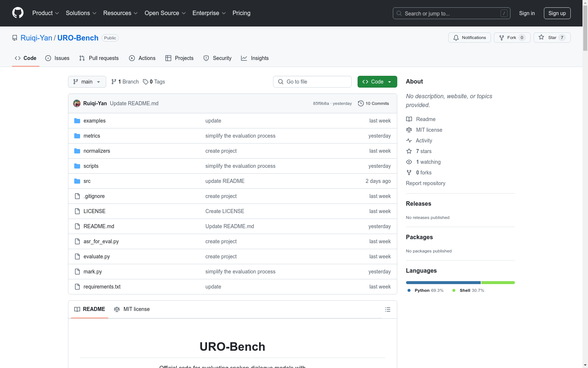Select the MIT license tab
The width and height of the screenshot is (588, 368).
132,309
